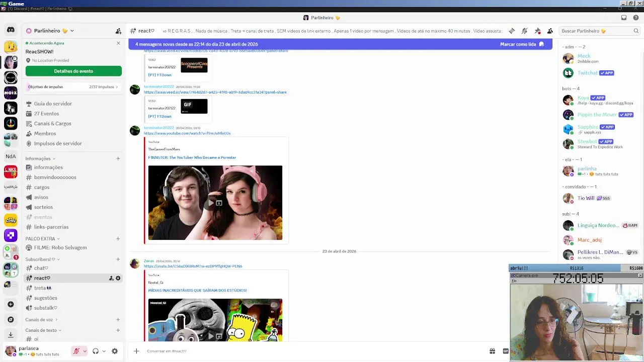Open the GIF picker icon
This screenshot has height=362, width=644.
(x=505, y=351)
